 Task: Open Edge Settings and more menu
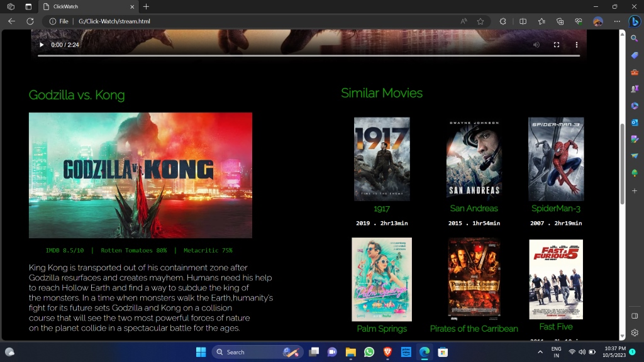[617, 21]
